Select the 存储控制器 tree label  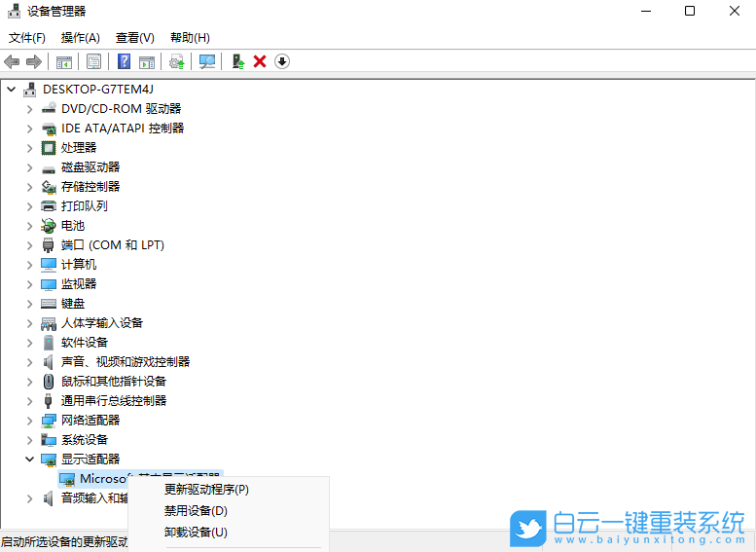pos(90,187)
